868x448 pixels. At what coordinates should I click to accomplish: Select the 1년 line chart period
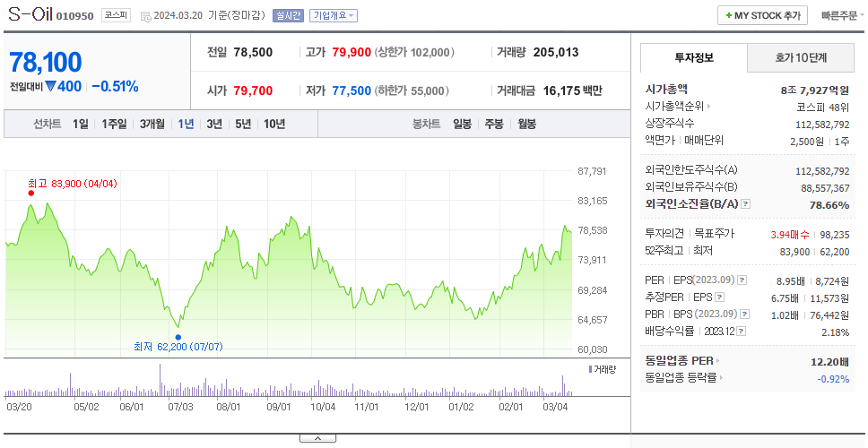point(186,124)
